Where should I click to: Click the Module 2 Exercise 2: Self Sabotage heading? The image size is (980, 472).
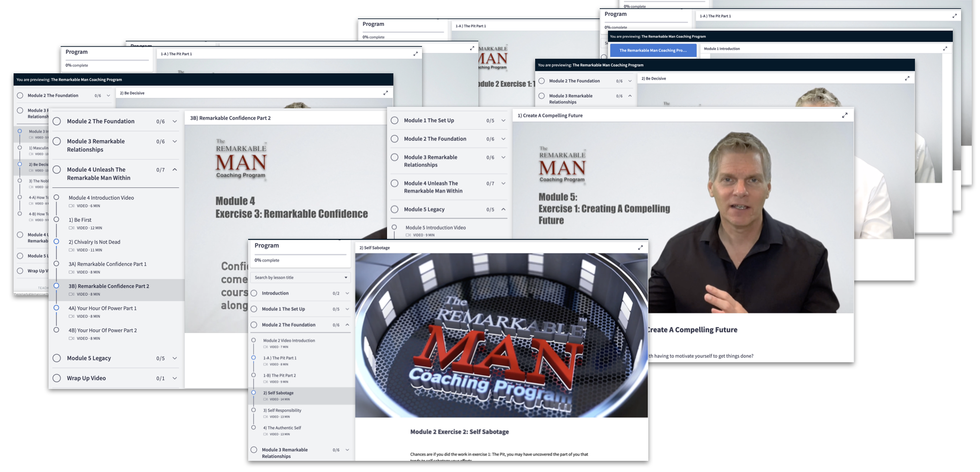pos(459,432)
